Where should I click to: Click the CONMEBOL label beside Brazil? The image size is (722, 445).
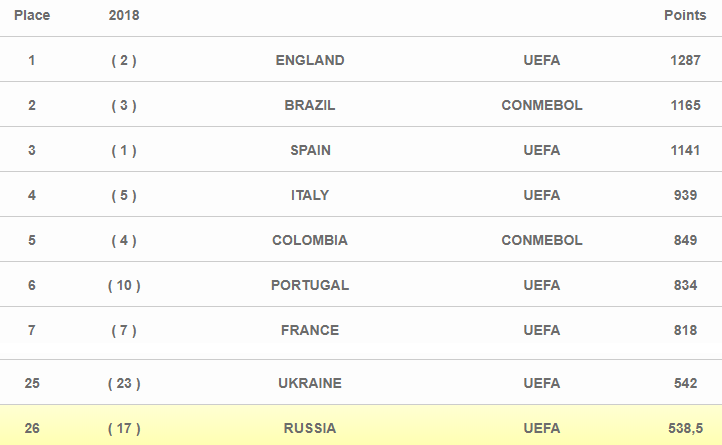coord(542,105)
